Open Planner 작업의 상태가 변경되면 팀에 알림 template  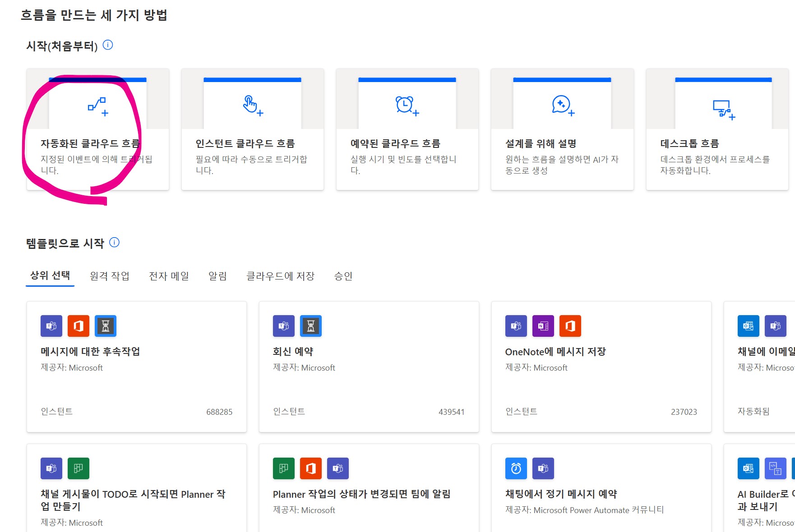(x=369, y=488)
